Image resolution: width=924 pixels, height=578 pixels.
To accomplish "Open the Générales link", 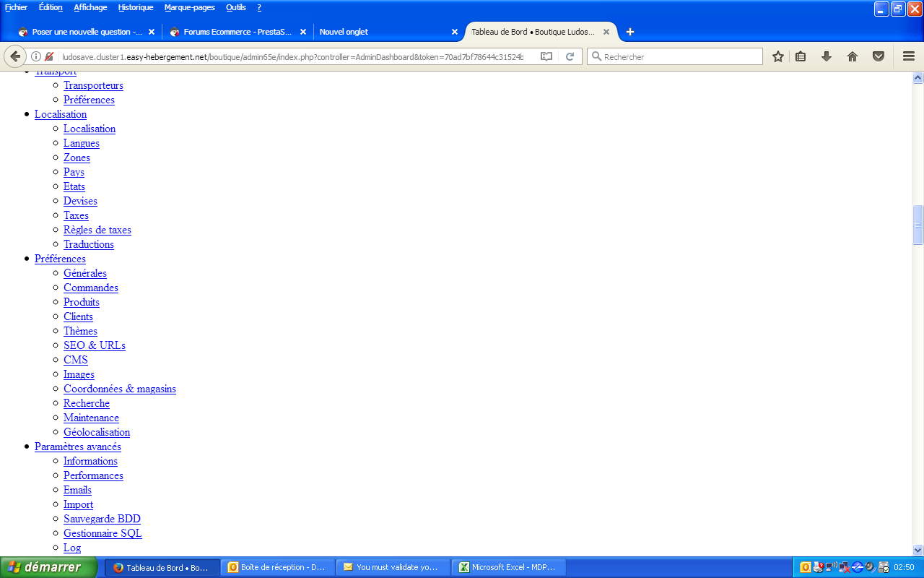I will pyautogui.click(x=85, y=273).
